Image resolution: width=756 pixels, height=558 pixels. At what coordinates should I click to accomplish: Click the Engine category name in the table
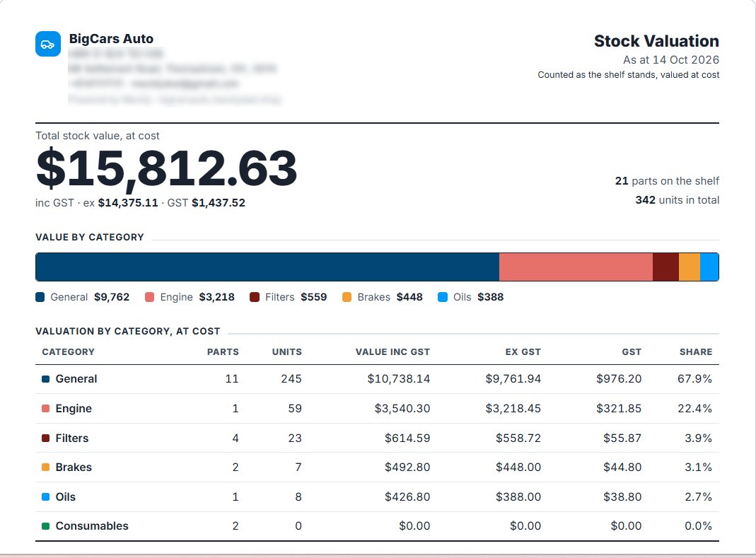pos(74,409)
